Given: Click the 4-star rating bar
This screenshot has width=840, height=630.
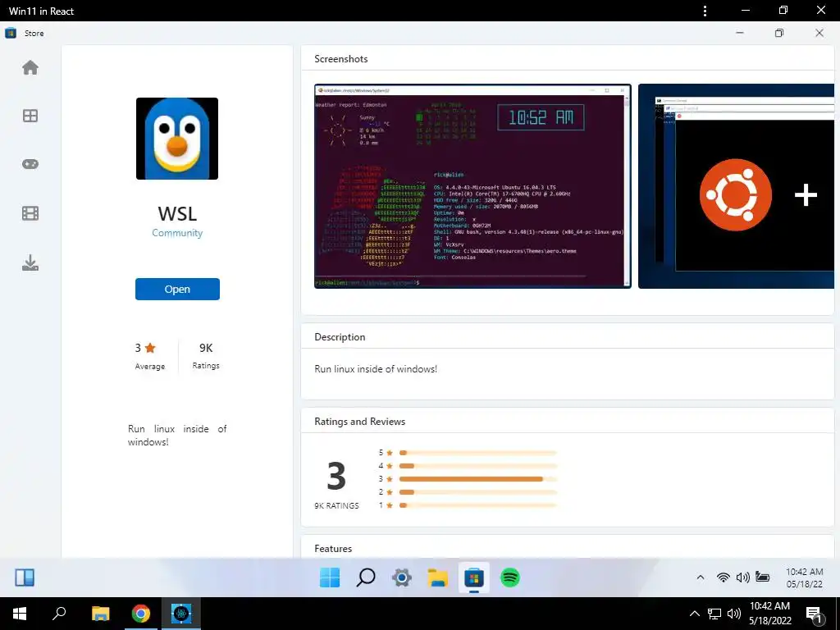Looking at the screenshot, I should (478, 466).
